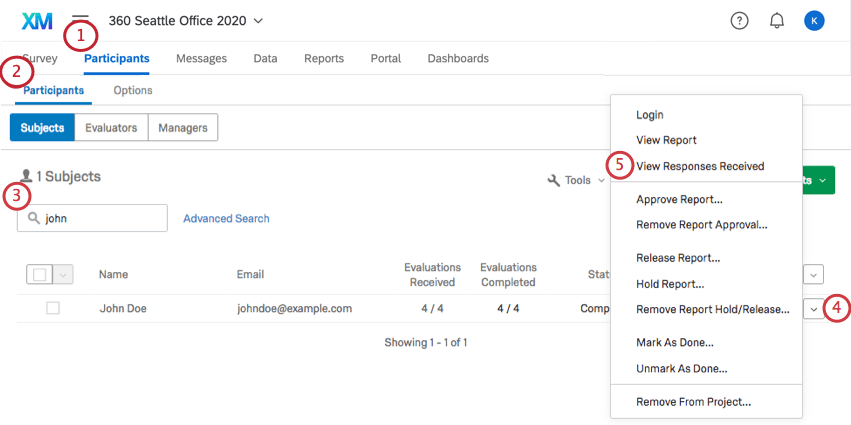Open the hamburger navigation menu
Viewport: 851px width, 425px height.
pyautogui.click(x=81, y=20)
